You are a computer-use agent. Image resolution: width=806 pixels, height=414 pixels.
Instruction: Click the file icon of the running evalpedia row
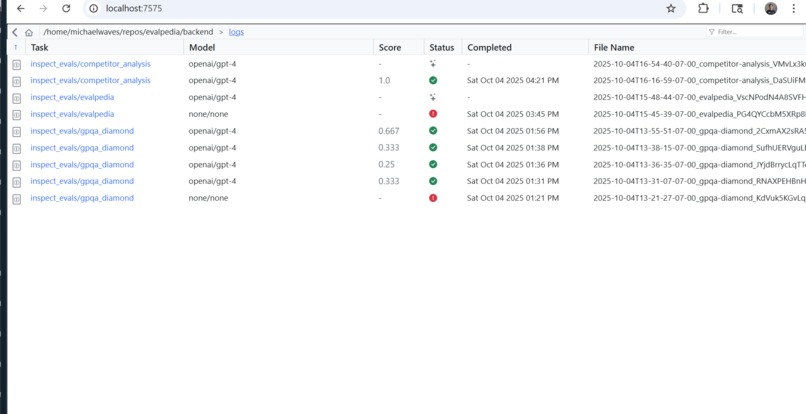[x=16, y=98]
